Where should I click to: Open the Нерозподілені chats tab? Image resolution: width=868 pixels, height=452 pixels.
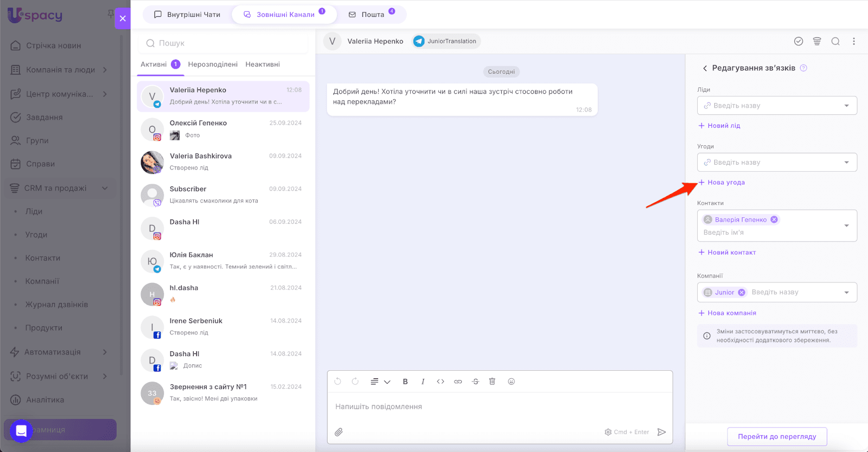[213, 64]
